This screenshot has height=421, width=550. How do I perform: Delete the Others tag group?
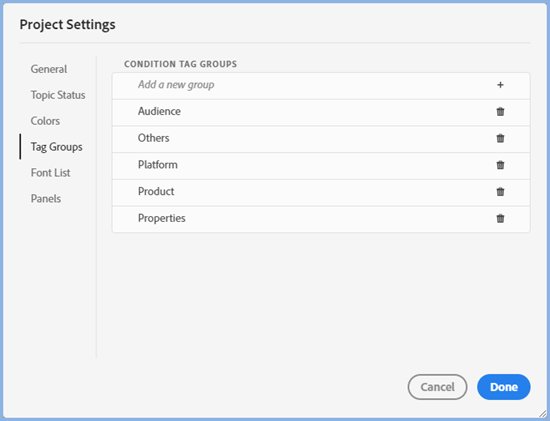pyautogui.click(x=500, y=138)
